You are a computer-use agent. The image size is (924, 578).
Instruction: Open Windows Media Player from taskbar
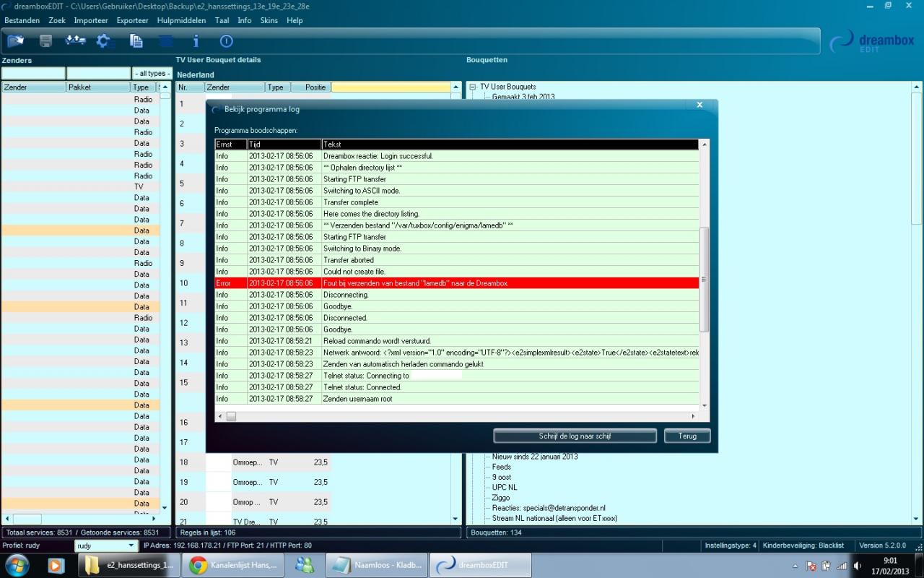pyautogui.click(x=56, y=565)
